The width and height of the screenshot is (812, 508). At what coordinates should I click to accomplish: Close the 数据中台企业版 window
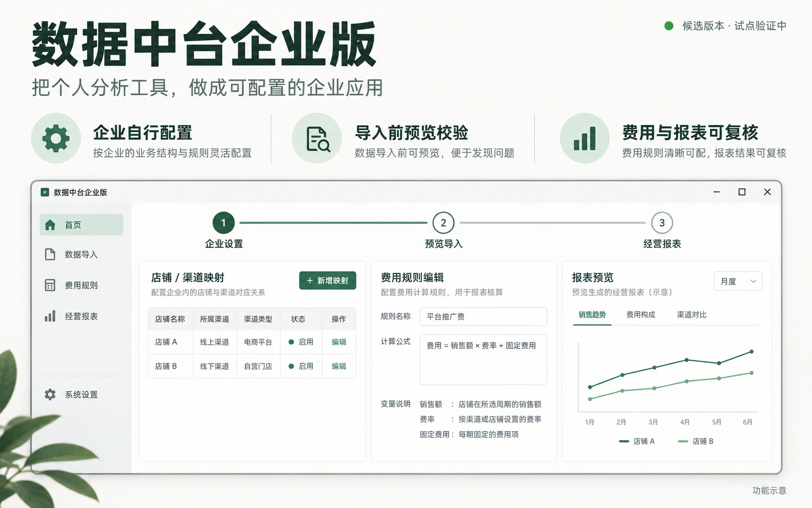click(x=767, y=192)
